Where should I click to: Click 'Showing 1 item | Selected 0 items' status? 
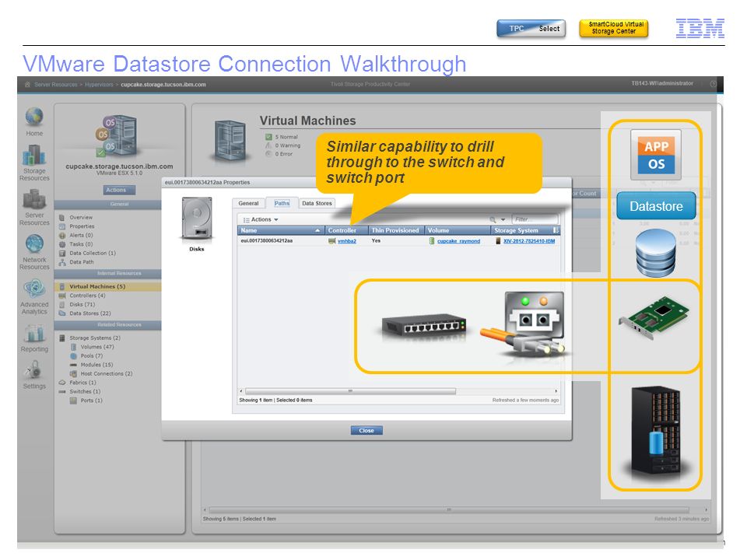275,401
